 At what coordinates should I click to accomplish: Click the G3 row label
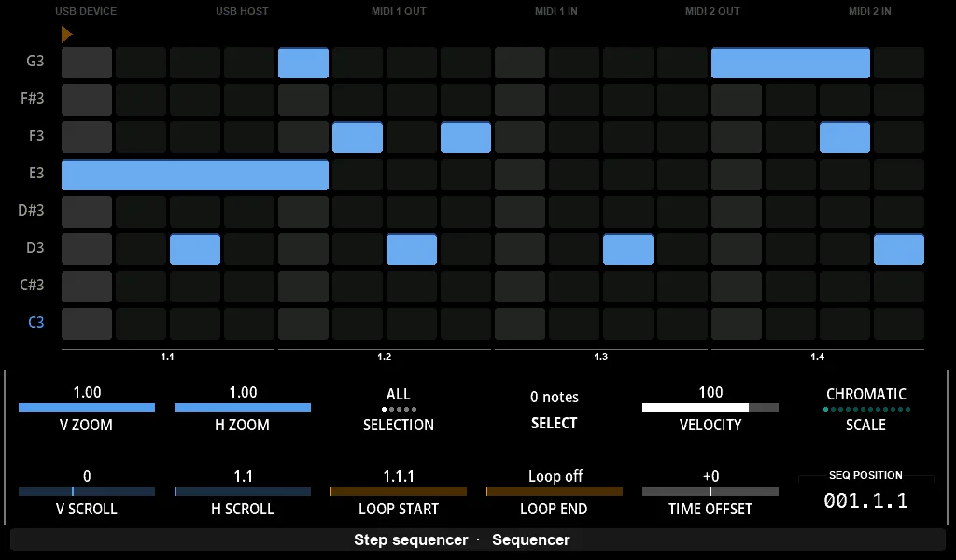coord(35,61)
